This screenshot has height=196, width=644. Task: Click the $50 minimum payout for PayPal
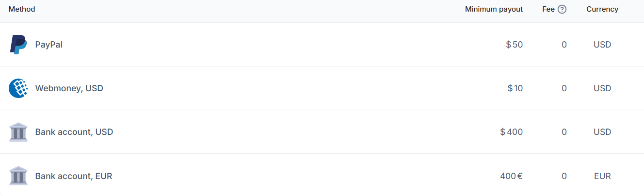(514, 45)
